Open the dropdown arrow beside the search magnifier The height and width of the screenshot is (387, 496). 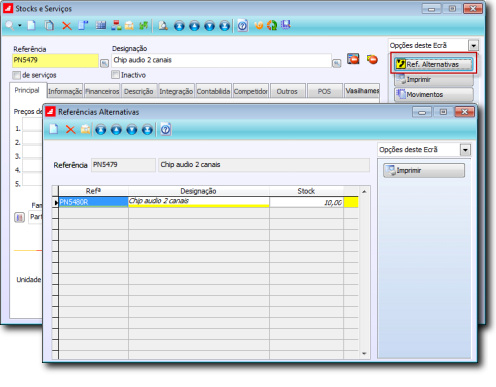point(20,26)
